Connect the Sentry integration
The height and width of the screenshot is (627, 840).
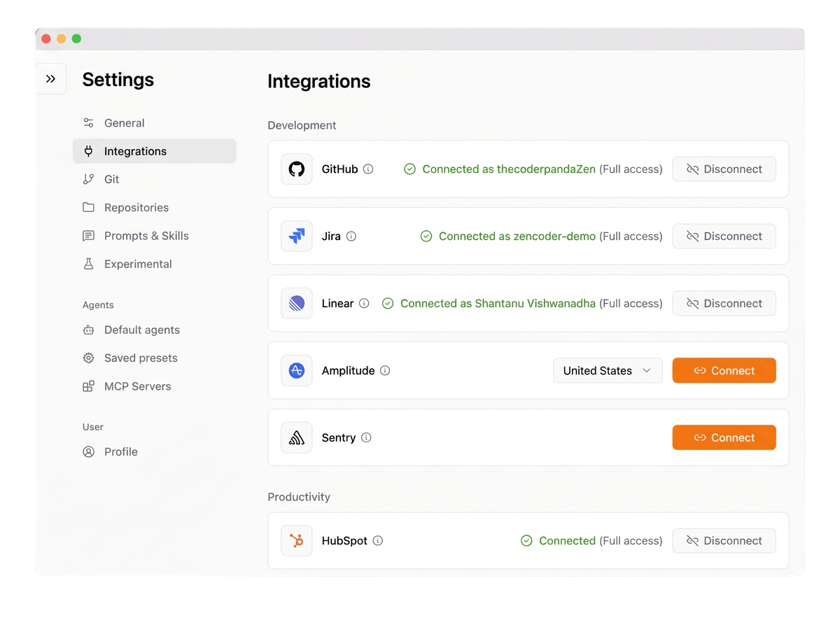point(724,438)
